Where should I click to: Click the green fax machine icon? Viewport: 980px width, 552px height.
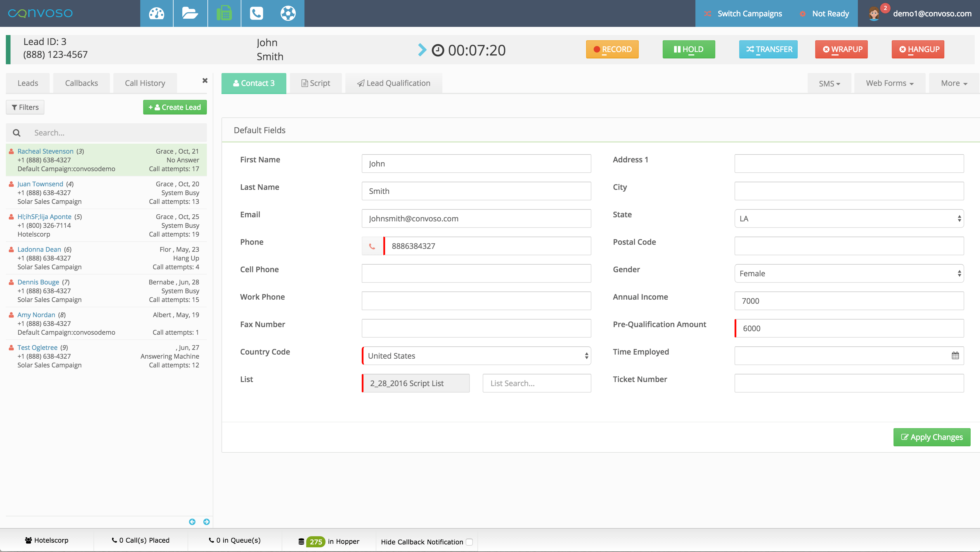tap(224, 13)
